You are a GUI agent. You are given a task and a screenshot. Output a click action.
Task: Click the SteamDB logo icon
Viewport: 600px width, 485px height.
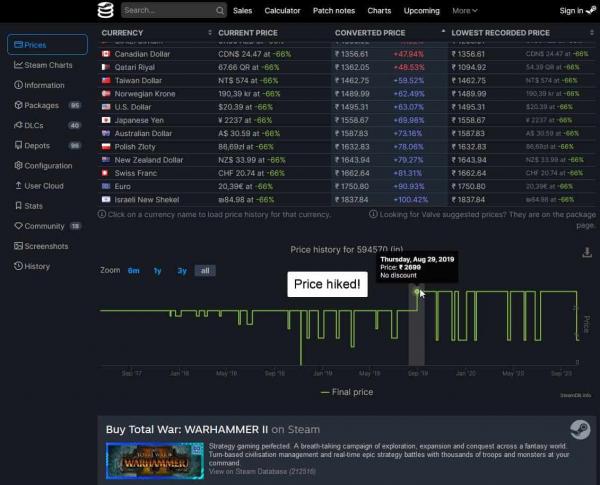105,10
